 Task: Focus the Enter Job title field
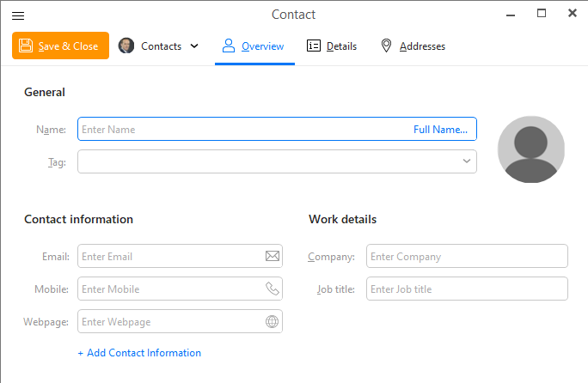coord(467,289)
